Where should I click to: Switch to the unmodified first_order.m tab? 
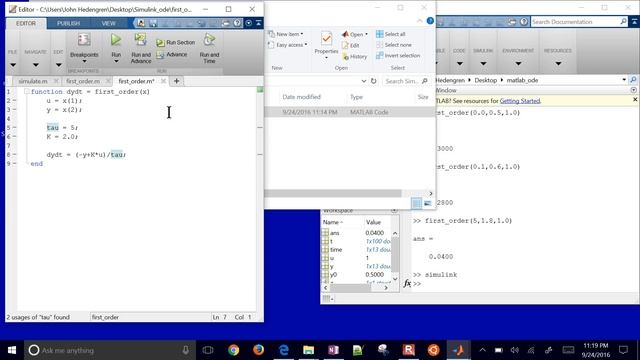coord(83,81)
